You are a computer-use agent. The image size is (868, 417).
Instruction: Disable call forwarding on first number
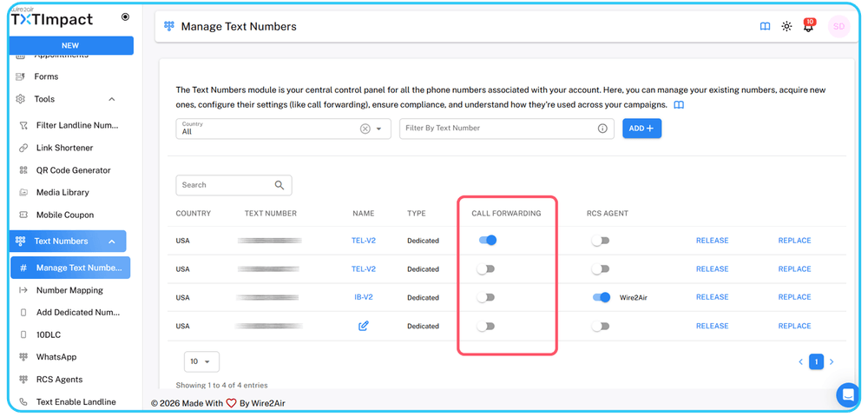[x=487, y=241]
